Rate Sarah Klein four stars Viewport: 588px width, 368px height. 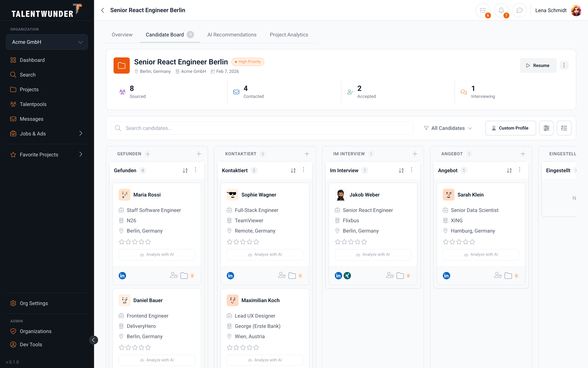[x=466, y=242]
